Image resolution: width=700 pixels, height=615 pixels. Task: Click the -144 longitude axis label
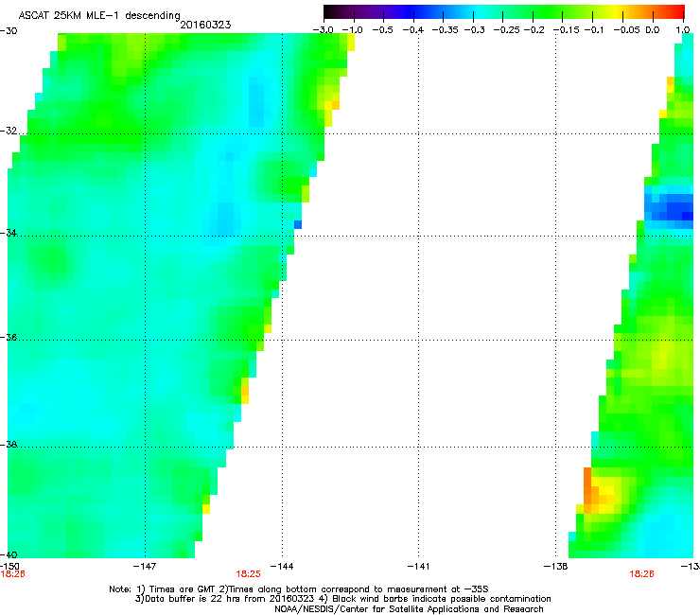[282, 567]
